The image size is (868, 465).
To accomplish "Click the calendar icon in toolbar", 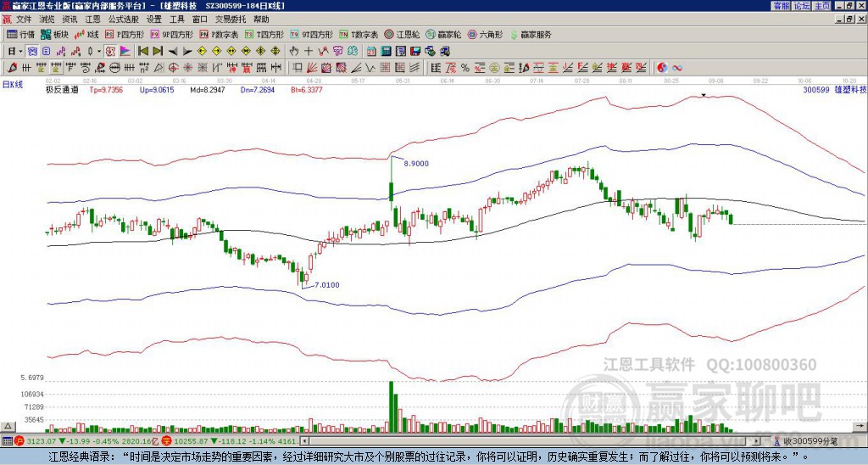I will pyautogui.click(x=371, y=52).
